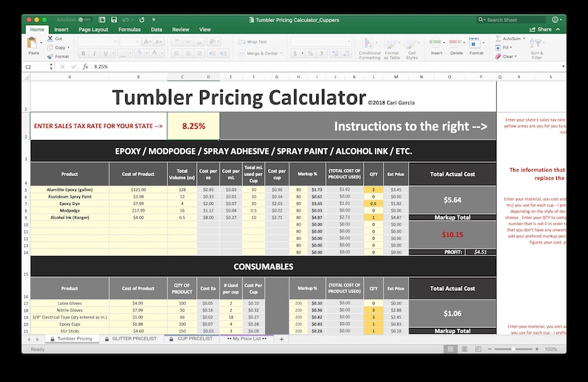Add a new sheet with plus button

point(281,339)
